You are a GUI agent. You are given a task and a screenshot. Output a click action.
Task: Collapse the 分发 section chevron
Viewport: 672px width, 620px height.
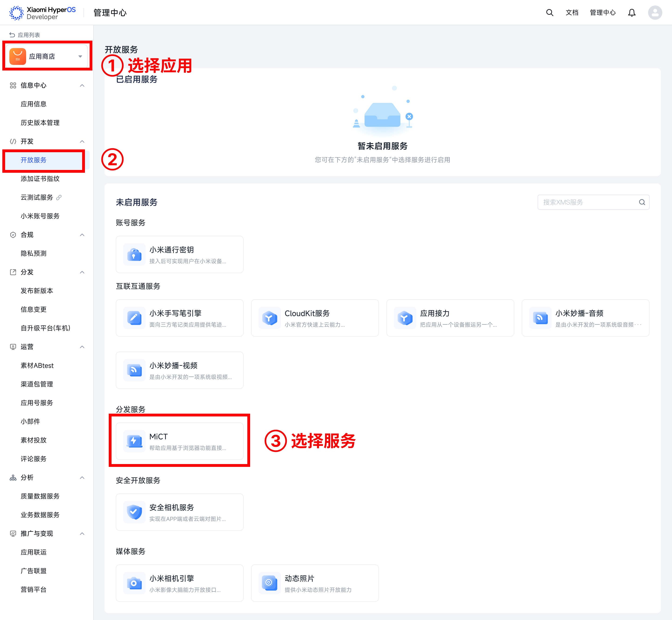coord(82,272)
